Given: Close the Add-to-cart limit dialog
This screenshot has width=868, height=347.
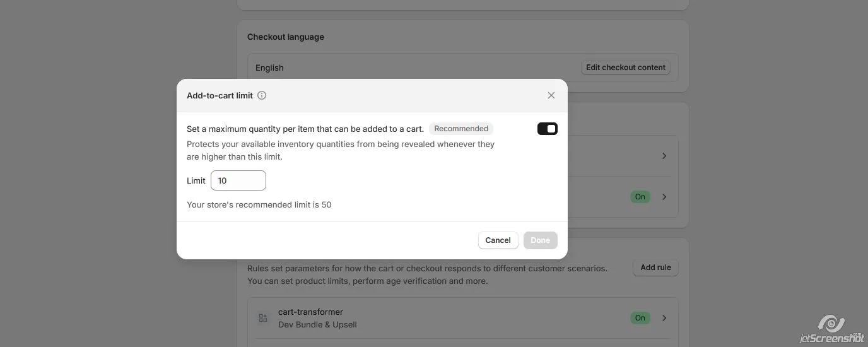Looking at the screenshot, I should tap(551, 95).
